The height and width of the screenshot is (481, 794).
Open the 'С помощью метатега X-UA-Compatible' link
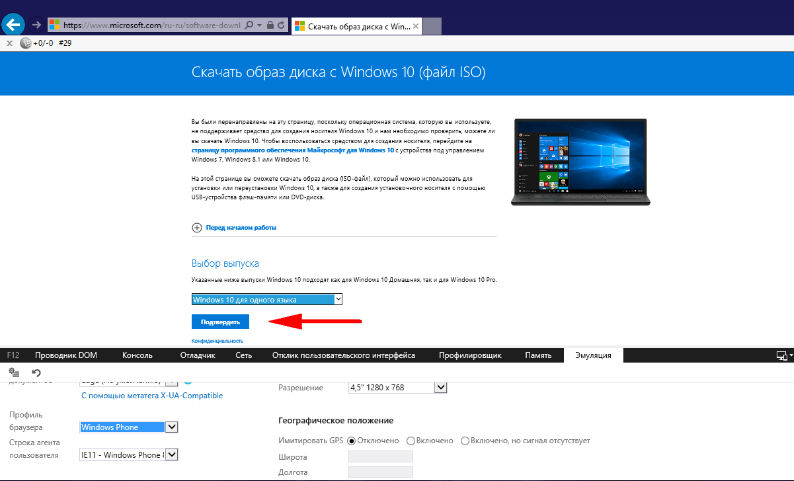(x=152, y=395)
